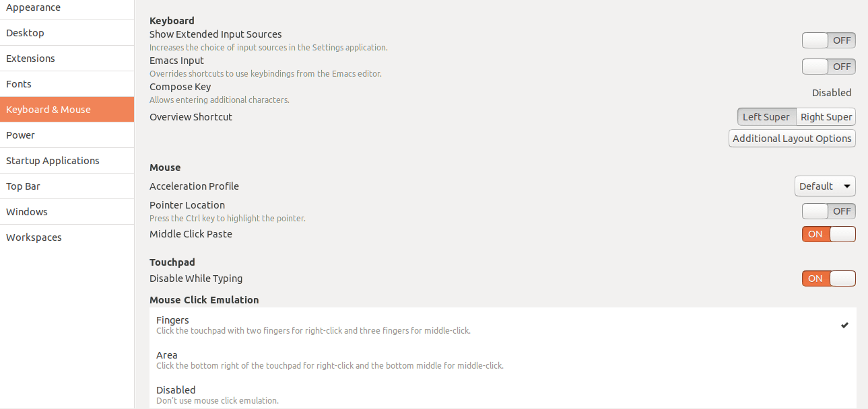The height and width of the screenshot is (409, 868).
Task: Open Additional Layout Options
Action: [x=792, y=139]
